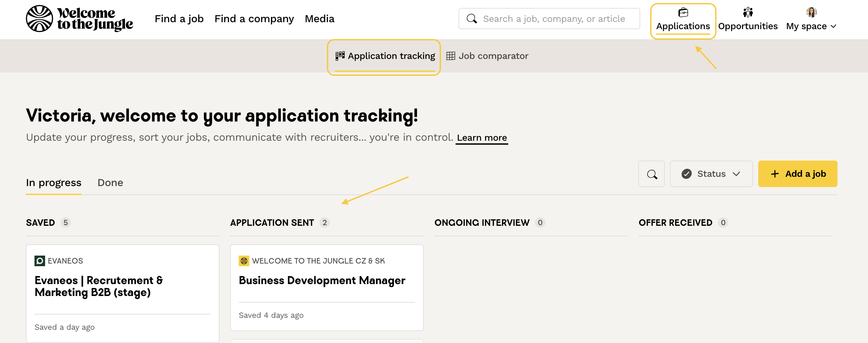Switch to the Done tab

click(110, 182)
